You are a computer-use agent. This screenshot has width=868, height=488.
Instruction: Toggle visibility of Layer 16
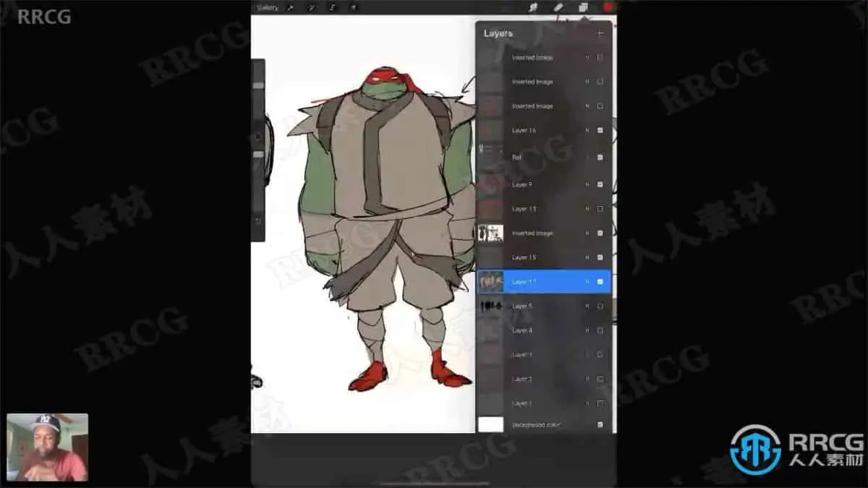pos(600,130)
